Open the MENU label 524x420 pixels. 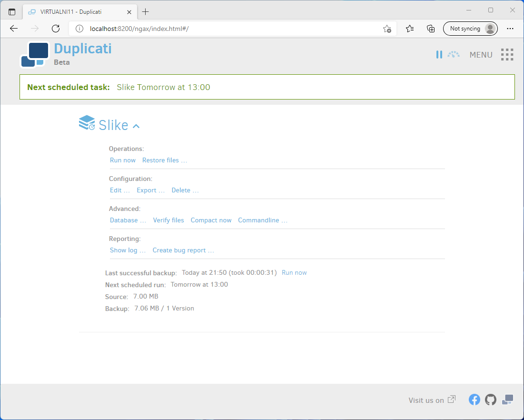[481, 55]
